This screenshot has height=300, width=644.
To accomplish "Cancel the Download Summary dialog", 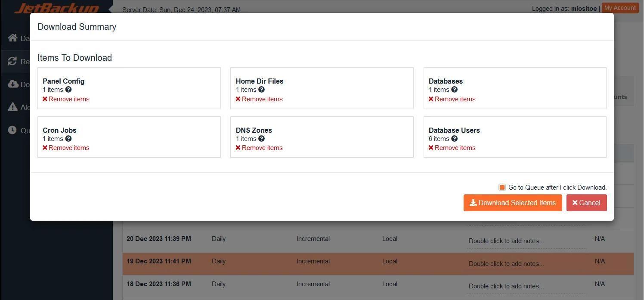I will click(x=586, y=203).
